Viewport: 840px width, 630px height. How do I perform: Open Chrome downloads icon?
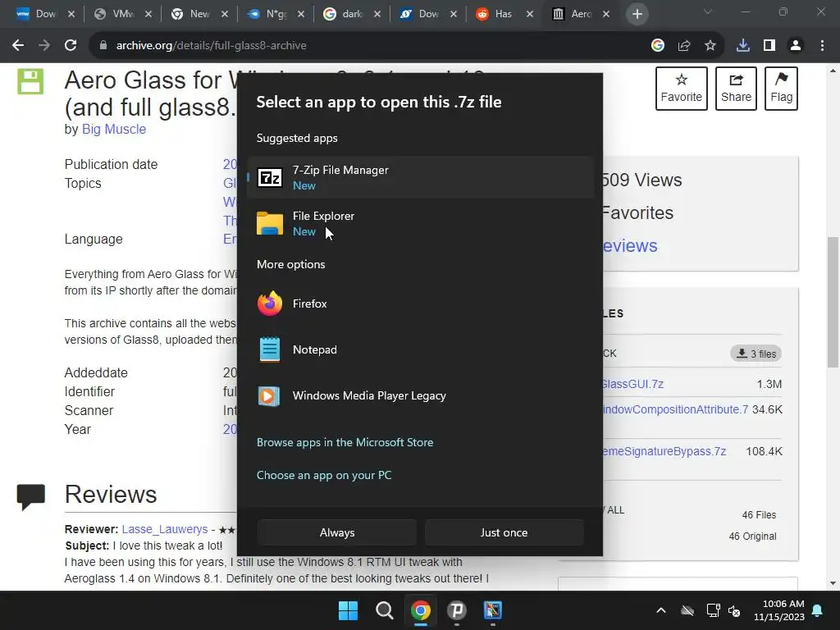(x=743, y=46)
